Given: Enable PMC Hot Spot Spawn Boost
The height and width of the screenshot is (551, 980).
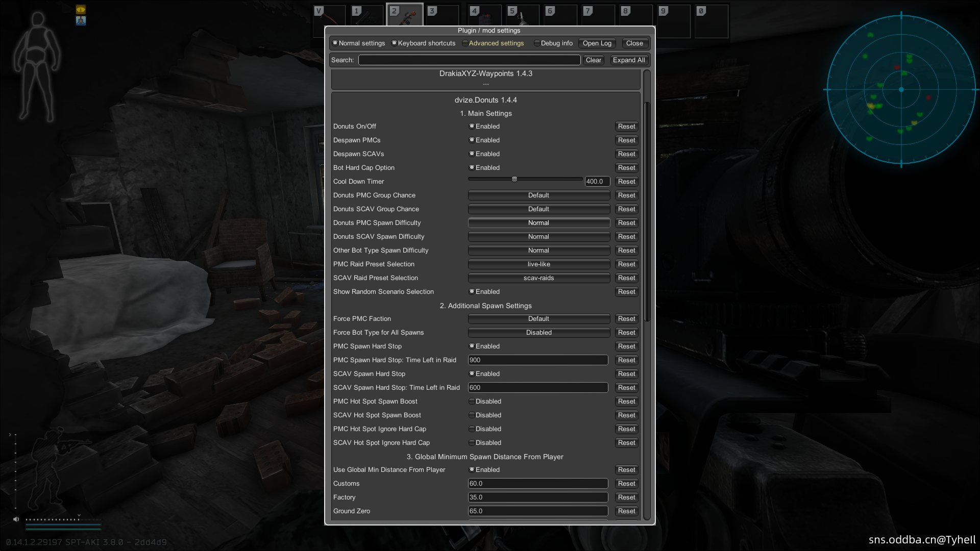Looking at the screenshot, I should tap(472, 402).
